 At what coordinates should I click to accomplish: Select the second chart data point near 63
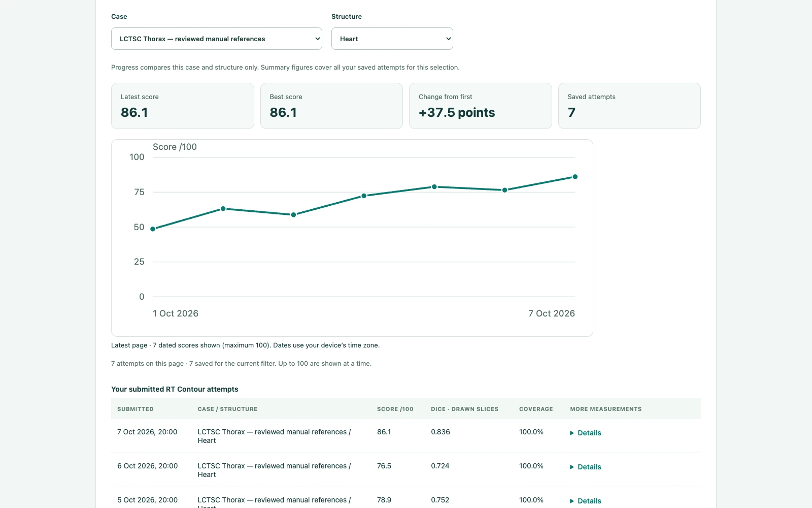[x=223, y=209]
